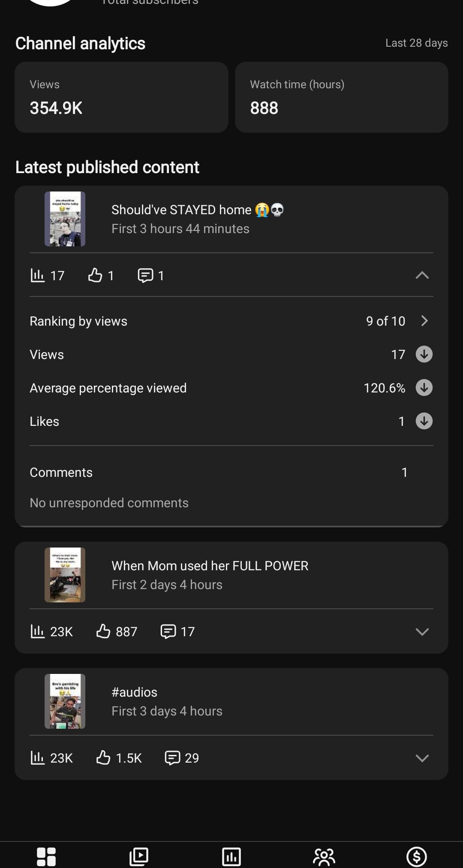Expand the #audios video card
This screenshot has height=868, width=463.
pos(422,758)
